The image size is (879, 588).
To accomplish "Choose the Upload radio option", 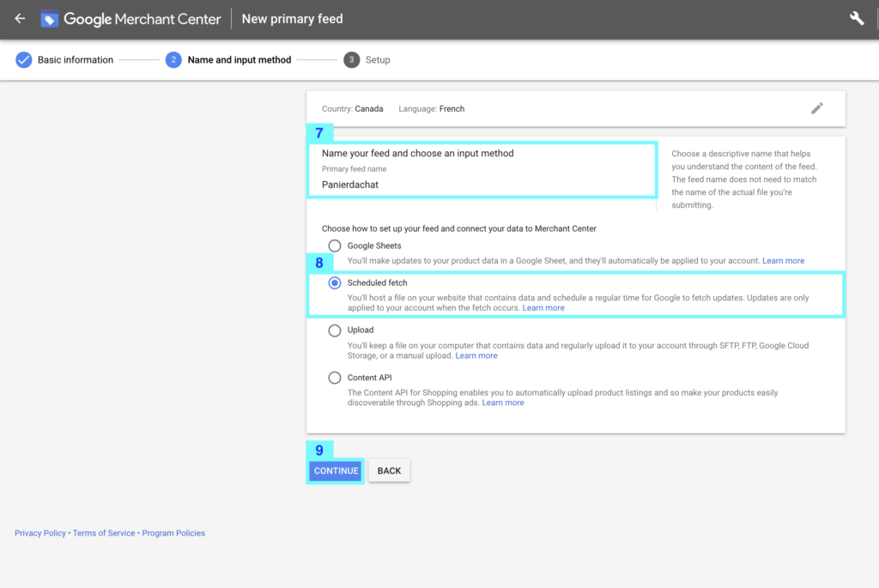I will click(x=335, y=330).
